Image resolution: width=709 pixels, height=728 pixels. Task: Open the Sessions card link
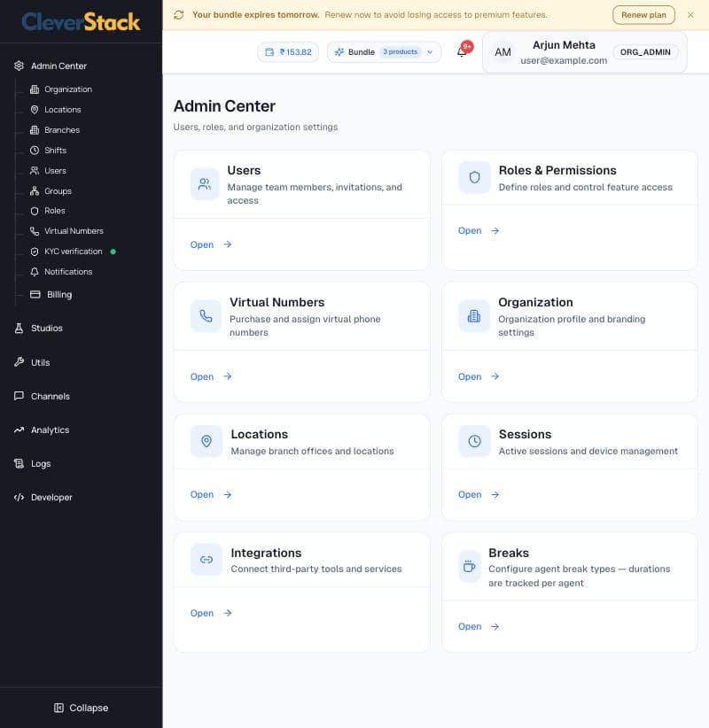pos(479,494)
